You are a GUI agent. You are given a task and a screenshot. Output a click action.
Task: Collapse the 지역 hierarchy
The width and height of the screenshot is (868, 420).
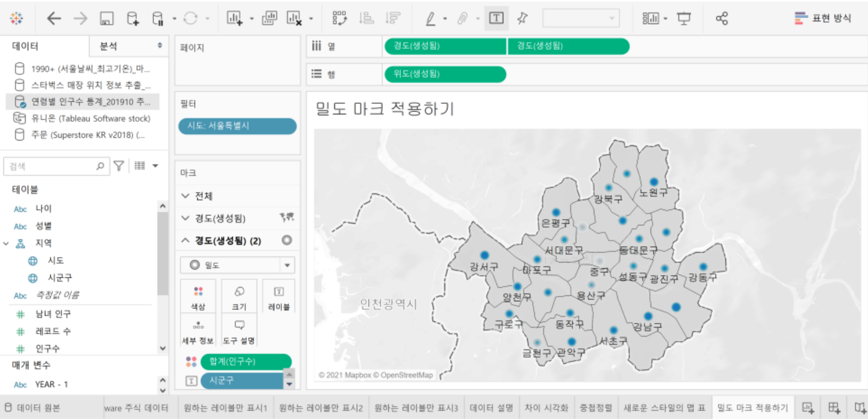point(6,243)
